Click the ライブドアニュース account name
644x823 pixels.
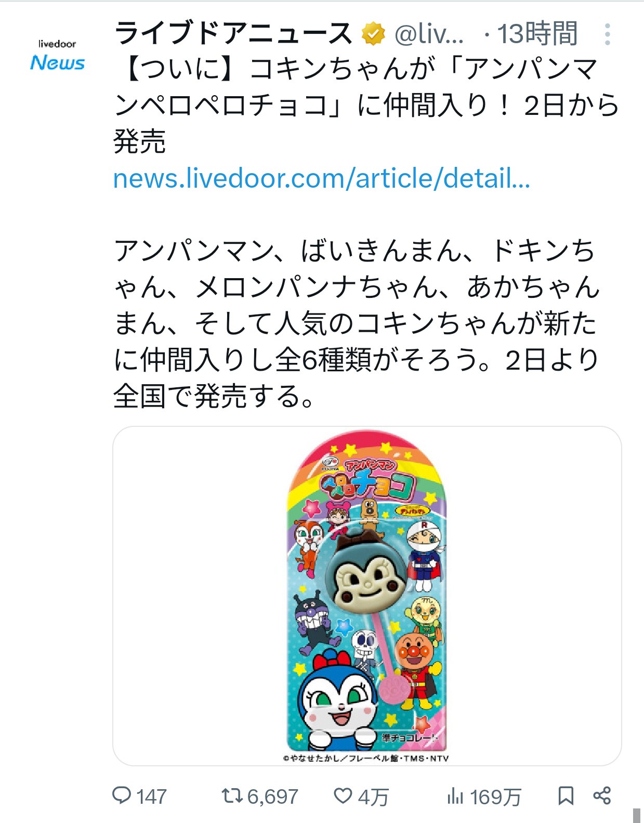(233, 33)
